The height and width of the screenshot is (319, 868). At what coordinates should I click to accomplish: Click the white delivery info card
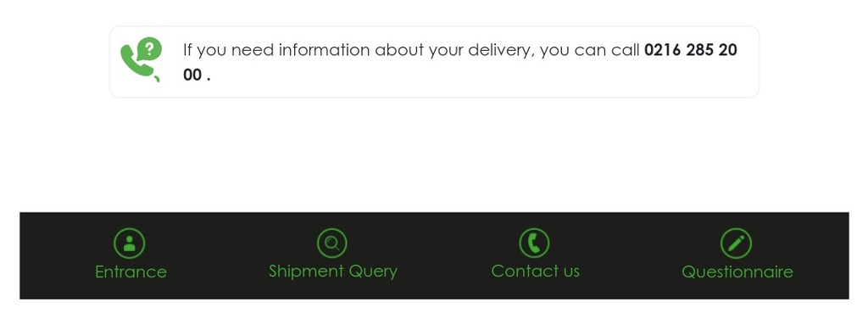434,61
